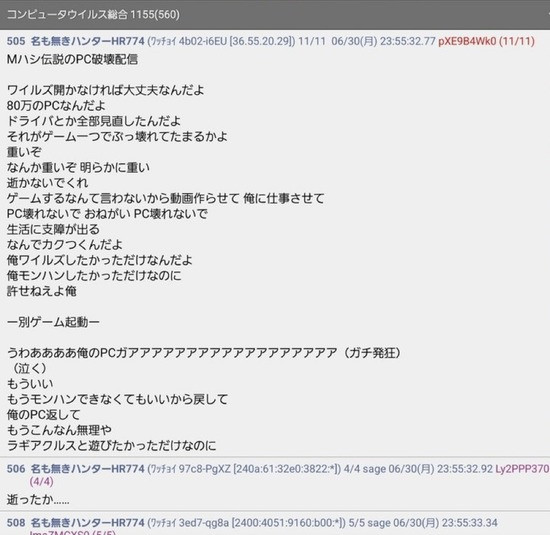
Task: Tap IP address [36.55.20.29]
Action: [x=262, y=41]
